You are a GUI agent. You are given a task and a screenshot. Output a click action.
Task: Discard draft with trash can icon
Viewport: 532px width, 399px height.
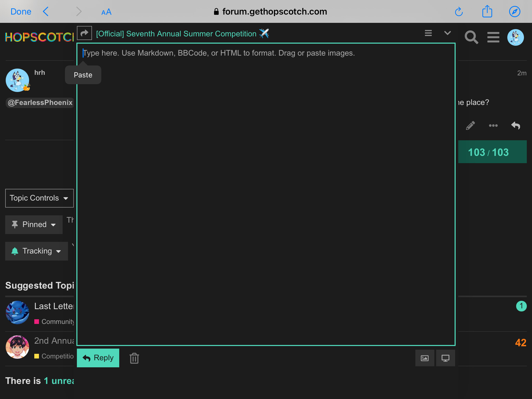[x=134, y=358]
